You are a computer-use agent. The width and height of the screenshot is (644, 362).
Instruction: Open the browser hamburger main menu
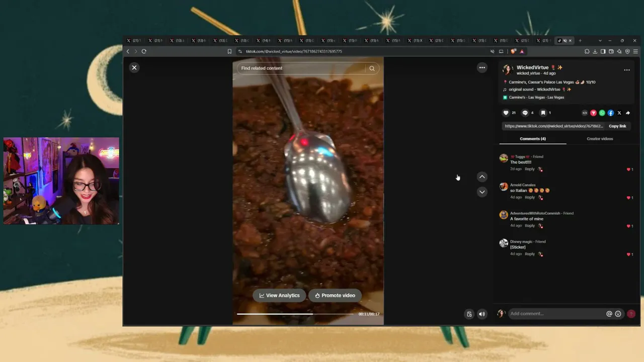coord(635,51)
